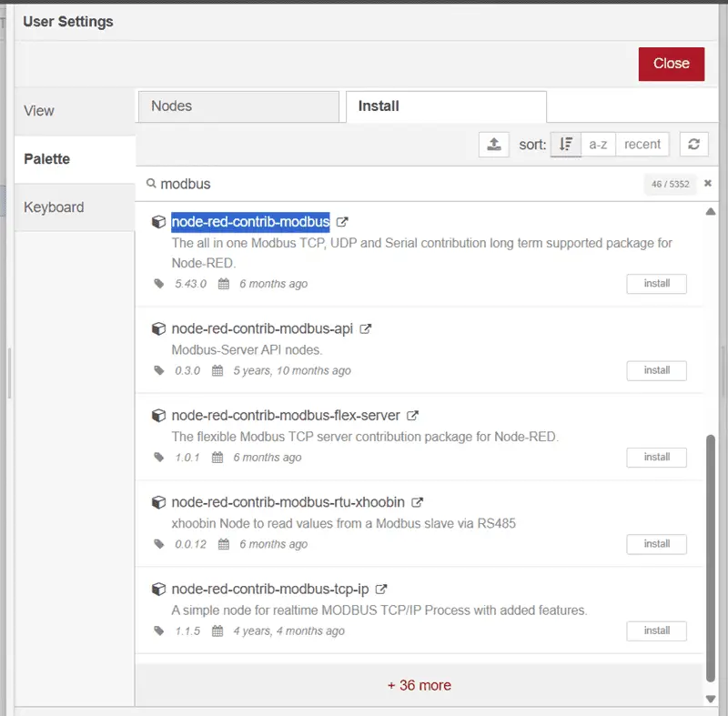
Task: Click the refresh module list icon
Action: point(693,145)
